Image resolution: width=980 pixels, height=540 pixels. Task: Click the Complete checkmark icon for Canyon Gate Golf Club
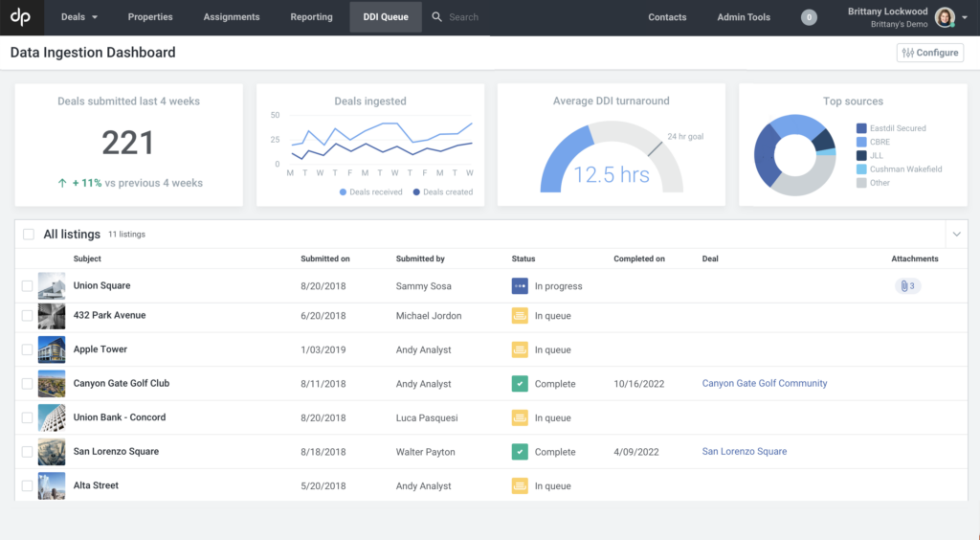pyautogui.click(x=520, y=384)
